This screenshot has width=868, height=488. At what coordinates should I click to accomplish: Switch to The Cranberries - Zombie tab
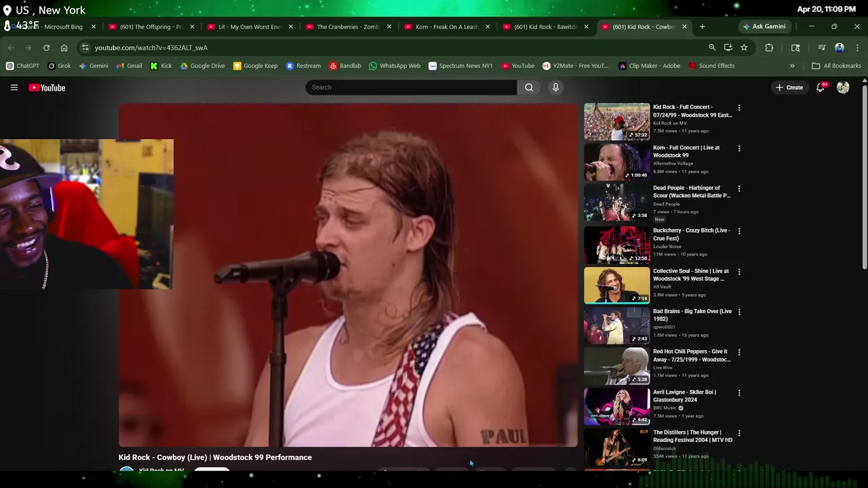click(x=347, y=26)
